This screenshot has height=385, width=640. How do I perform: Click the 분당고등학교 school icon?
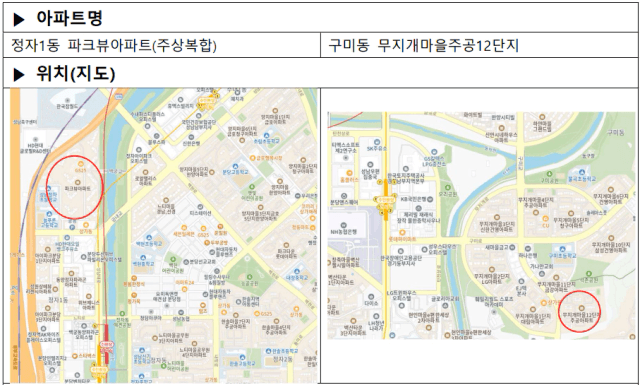point(236,166)
